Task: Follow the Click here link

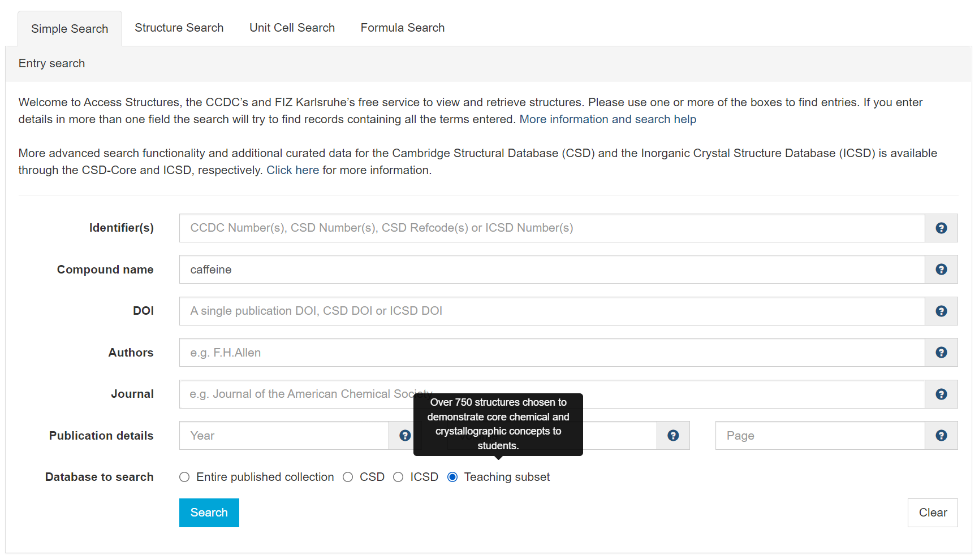Action: (292, 170)
